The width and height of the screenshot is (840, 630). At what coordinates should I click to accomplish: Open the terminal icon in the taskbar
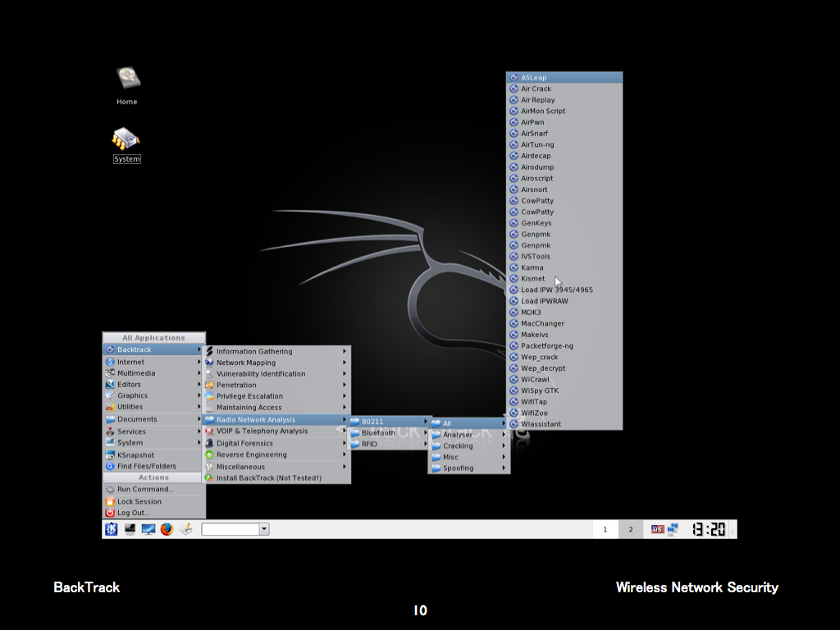(130, 529)
